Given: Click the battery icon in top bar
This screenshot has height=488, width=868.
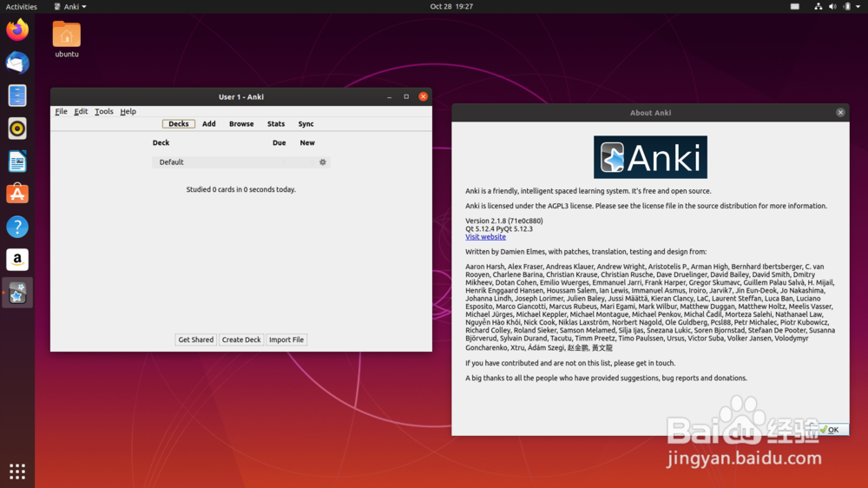Looking at the screenshot, I should click(846, 7).
